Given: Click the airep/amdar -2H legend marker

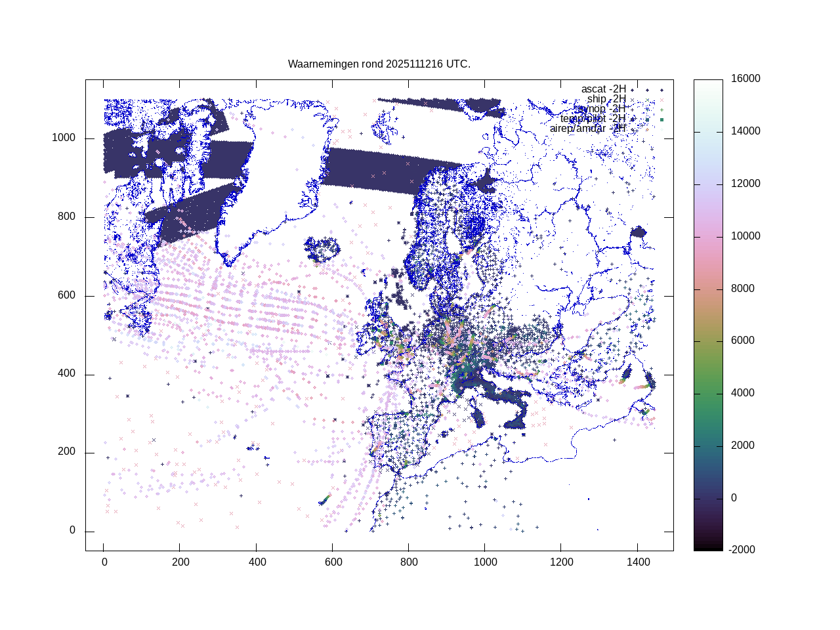Looking at the screenshot, I should [x=632, y=129].
